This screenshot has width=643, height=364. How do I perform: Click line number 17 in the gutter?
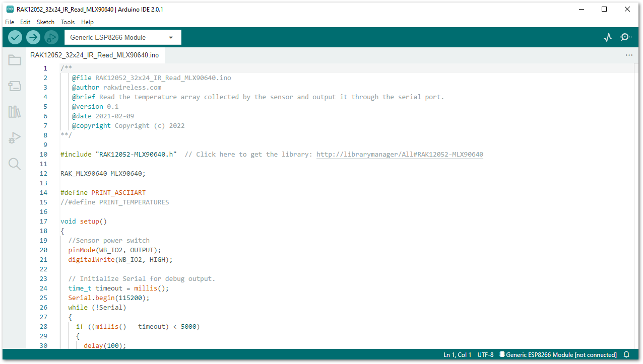click(x=43, y=222)
